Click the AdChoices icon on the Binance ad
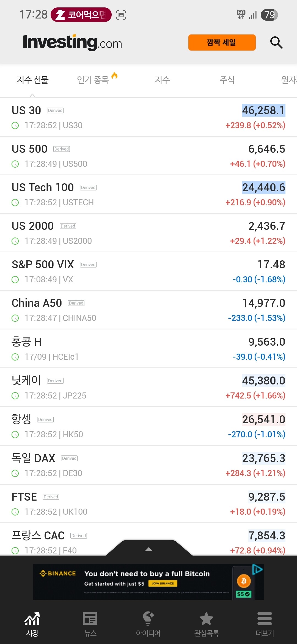This screenshot has height=644, width=297. point(257,569)
